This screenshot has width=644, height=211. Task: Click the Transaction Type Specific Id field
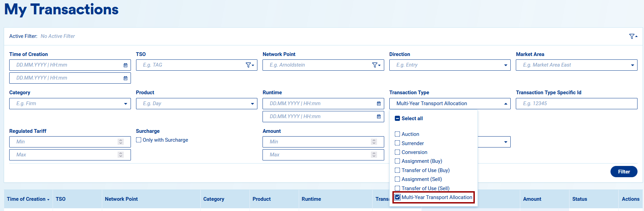tap(576, 104)
